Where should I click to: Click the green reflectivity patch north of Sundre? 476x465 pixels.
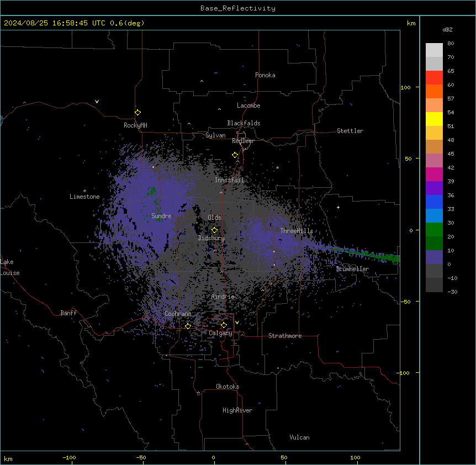pyautogui.click(x=152, y=191)
